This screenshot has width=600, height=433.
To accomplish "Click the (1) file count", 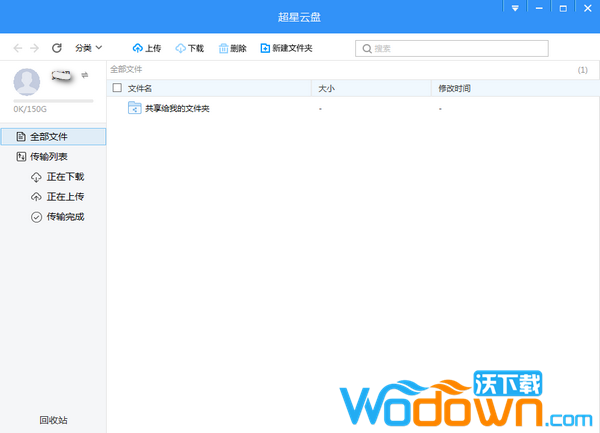I will [x=582, y=70].
